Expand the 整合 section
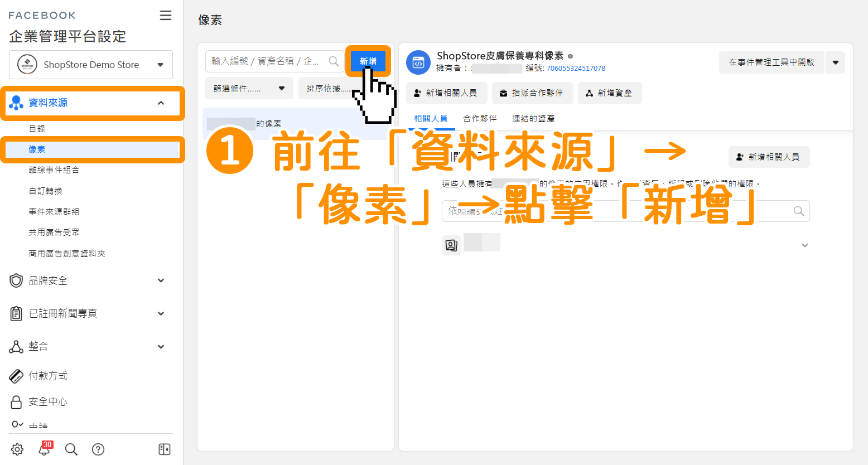868x465 pixels. [161, 347]
